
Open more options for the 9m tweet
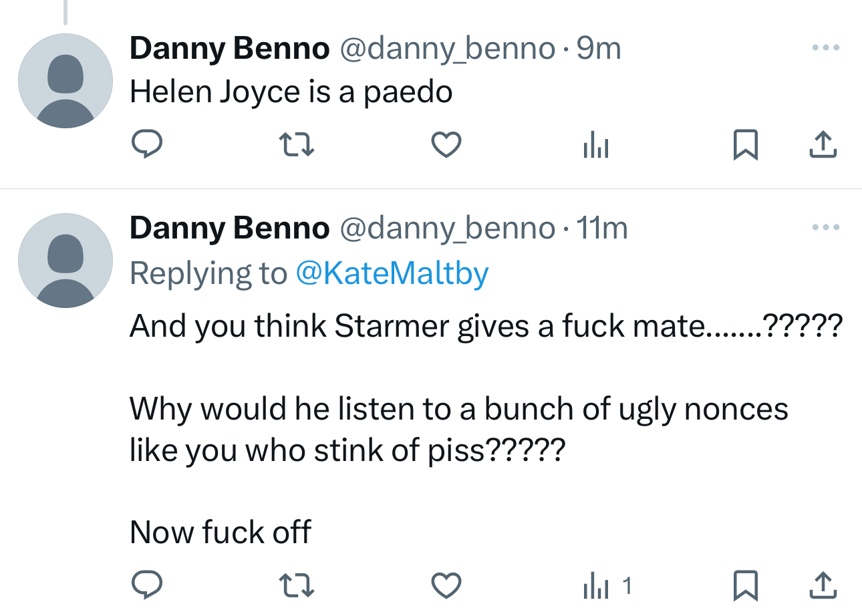825,48
